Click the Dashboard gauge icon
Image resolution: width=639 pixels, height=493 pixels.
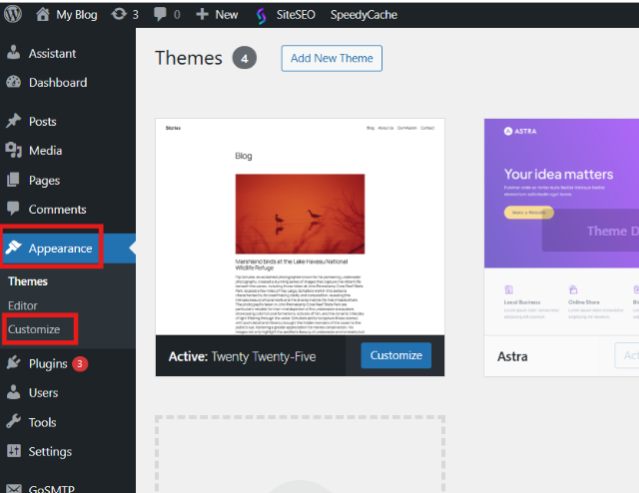click(x=13, y=82)
